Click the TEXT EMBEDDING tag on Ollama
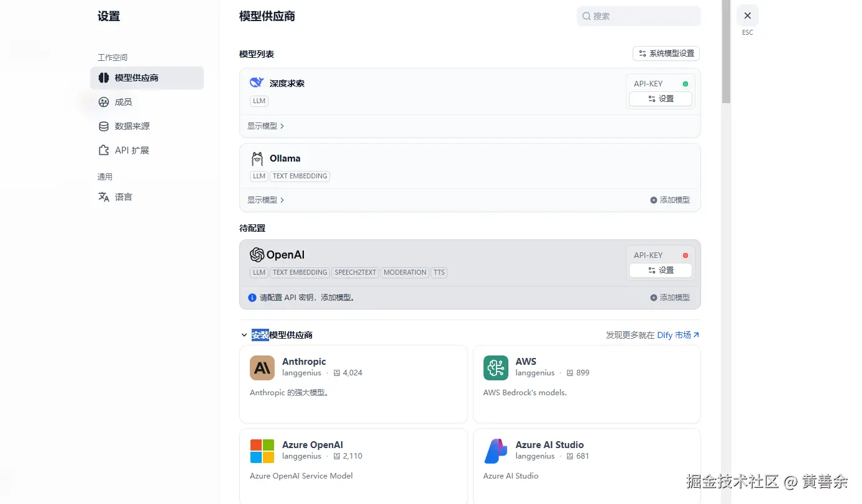The image size is (862, 504). pos(300,176)
